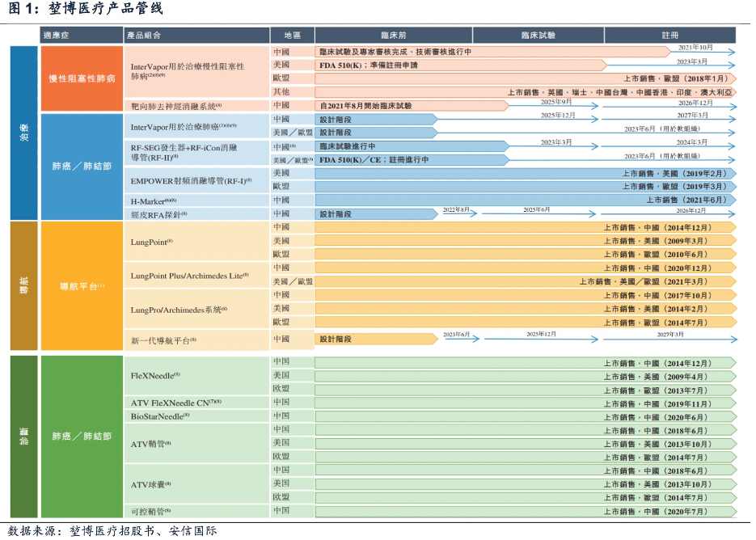The width and height of the screenshot is (756, 540).
Task: Select the orange 慢性阻塞性肺病 indication box
Action: coord(82,78)
